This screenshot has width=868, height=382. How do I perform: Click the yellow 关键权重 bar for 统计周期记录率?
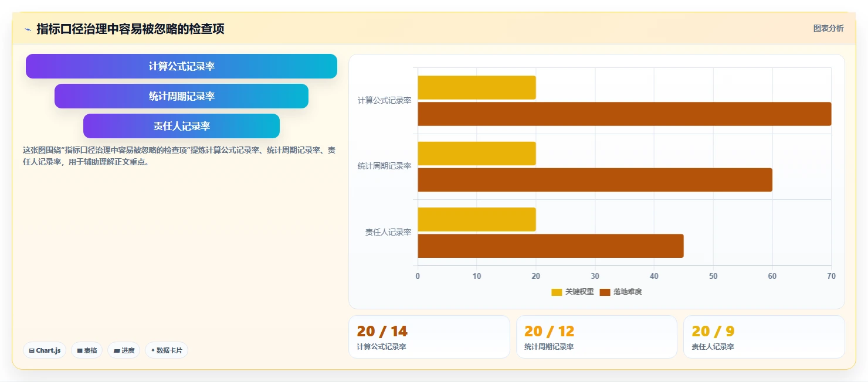coord(477,154)
